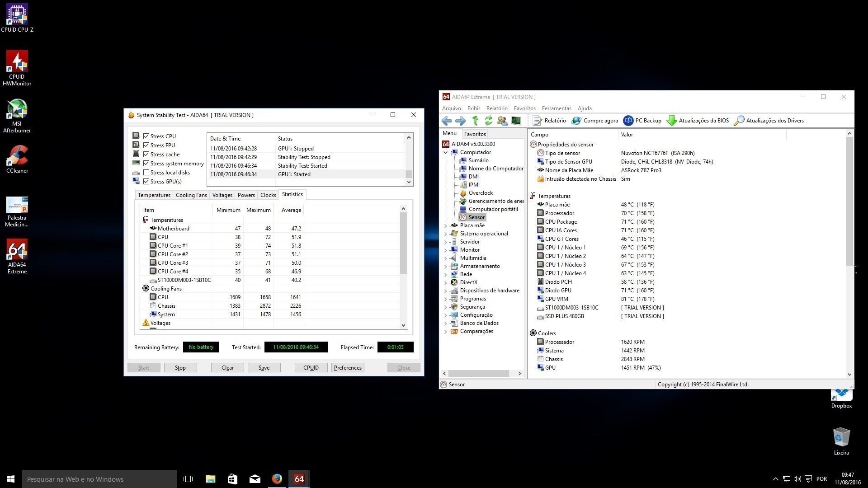This screenshot has height=488, width=868.
Task: Open Mail app from taskbar
Action: coord(255,479)
